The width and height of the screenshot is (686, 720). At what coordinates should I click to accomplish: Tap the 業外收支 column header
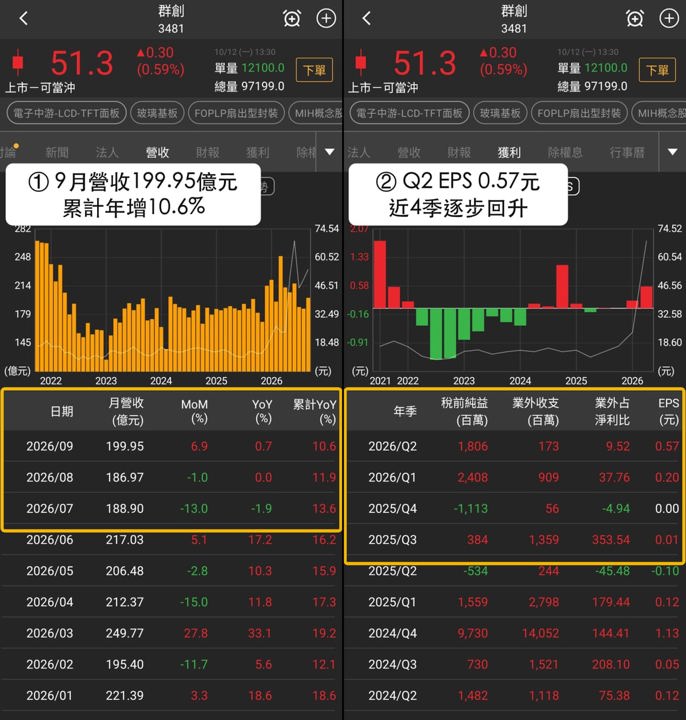click(x=535, y=411)
